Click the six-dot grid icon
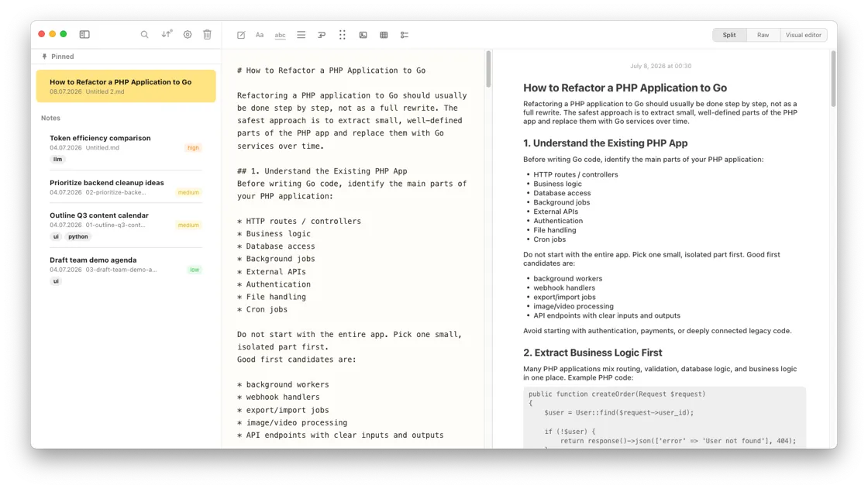 click(342, 35)
